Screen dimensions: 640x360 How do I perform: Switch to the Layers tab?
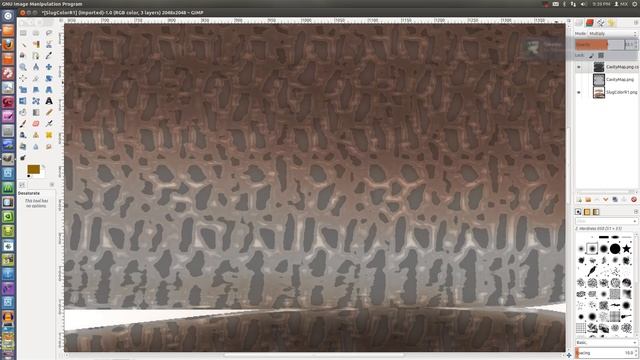(579, 23)
